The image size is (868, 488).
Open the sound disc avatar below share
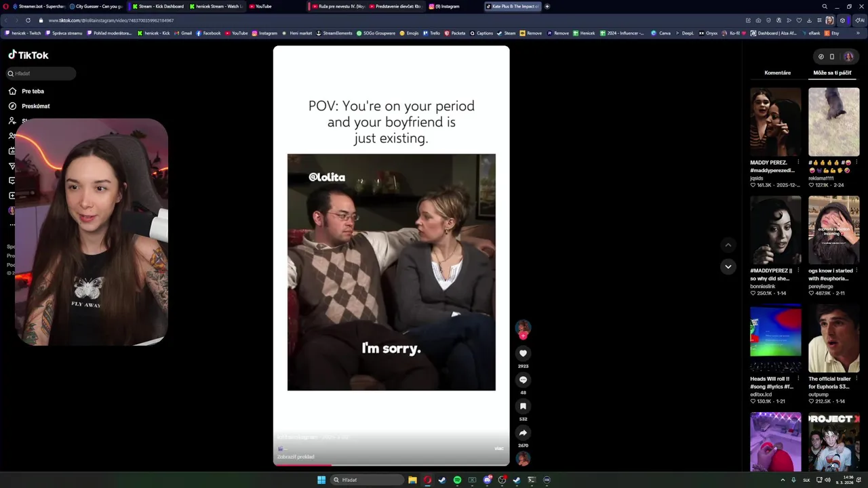click(x=523, y=459)
